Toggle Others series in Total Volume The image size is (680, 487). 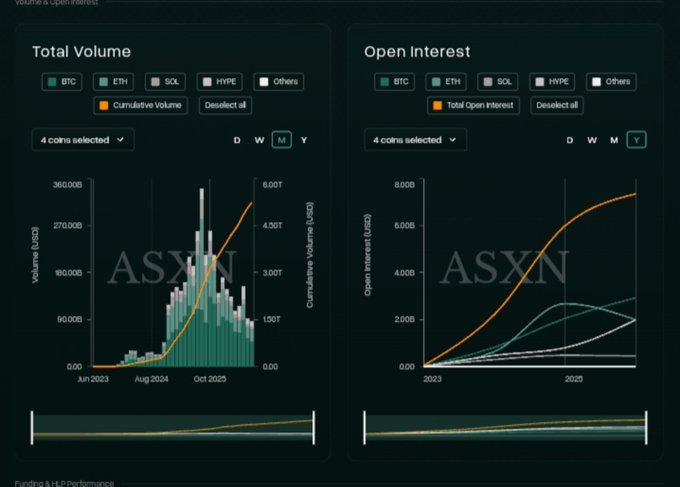tap(278, 82)
